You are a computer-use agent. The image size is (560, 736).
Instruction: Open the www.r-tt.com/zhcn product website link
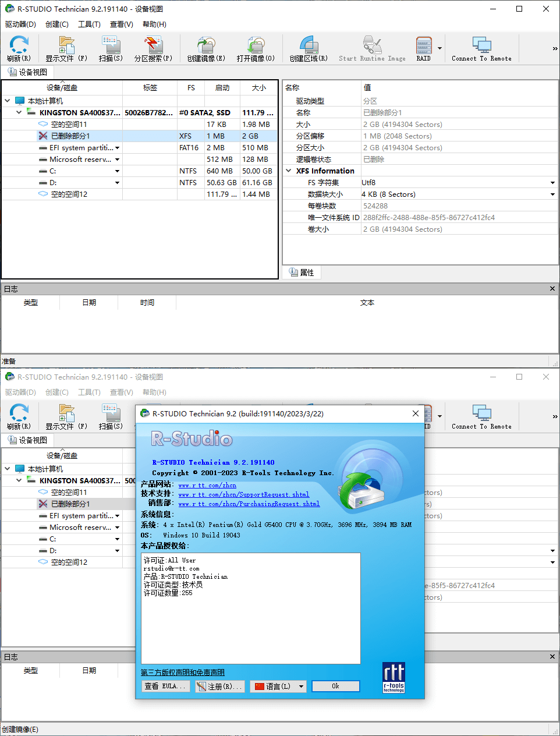pos(207,485)
